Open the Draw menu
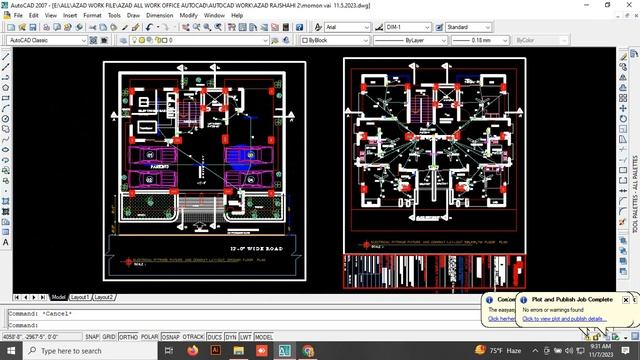The image size is (640, 360). tap(133, 16)
